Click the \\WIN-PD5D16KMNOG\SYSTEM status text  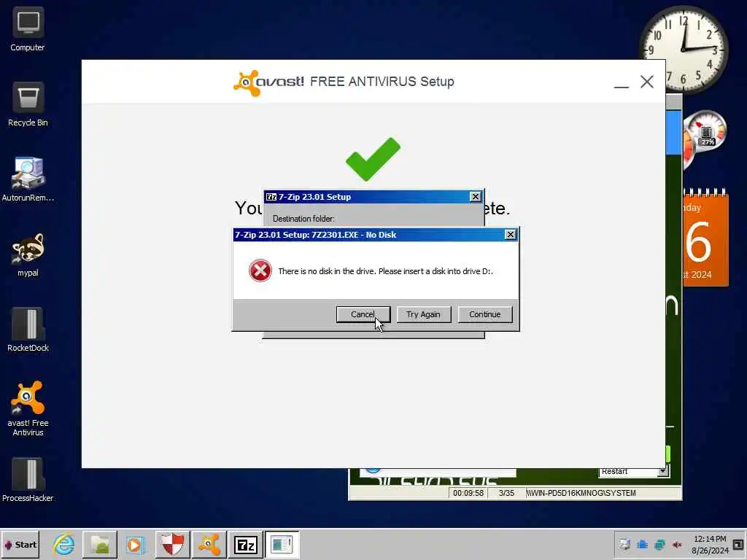[581, 494]
